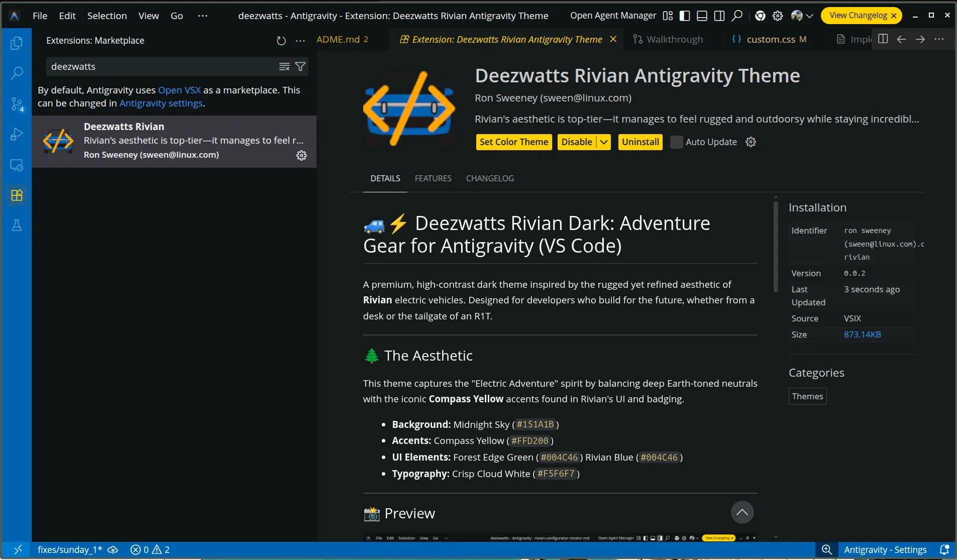Refresh the Extensions Marketplace list

coord(281,41)
